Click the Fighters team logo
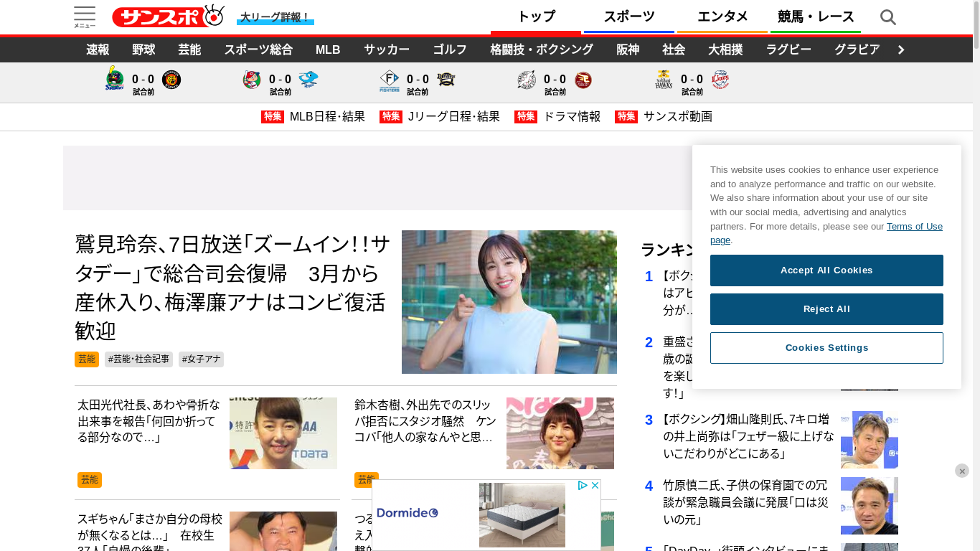 tap(390, 80)
